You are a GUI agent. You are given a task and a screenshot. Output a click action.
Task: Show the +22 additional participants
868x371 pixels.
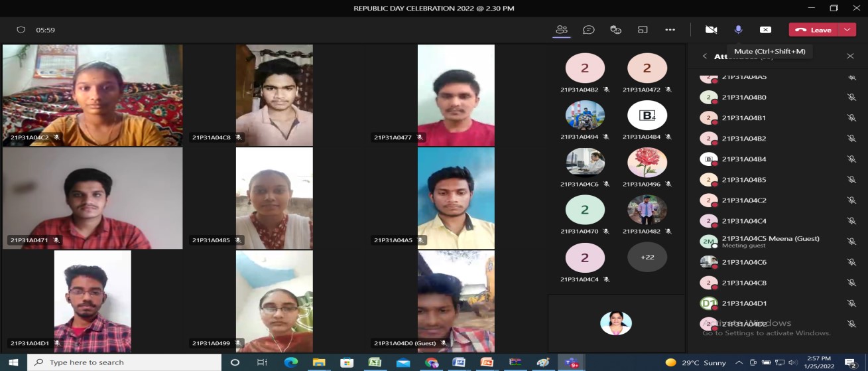click(x=647, y=257)
